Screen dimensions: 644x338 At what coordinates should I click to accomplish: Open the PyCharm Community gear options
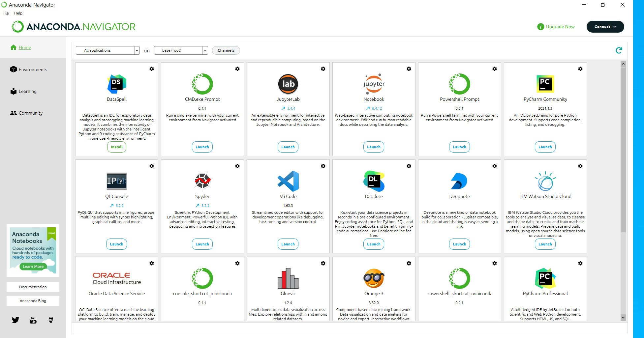coord(580,69)
